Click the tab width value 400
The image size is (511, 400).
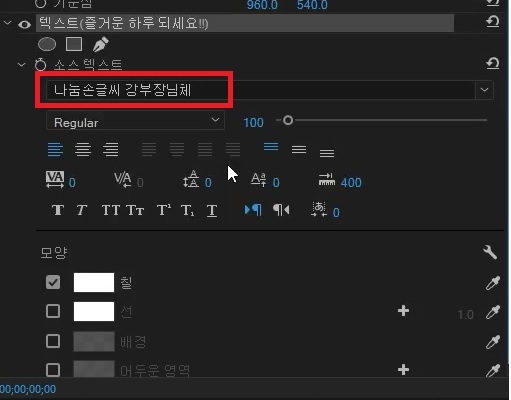click(x=351, y=183)
